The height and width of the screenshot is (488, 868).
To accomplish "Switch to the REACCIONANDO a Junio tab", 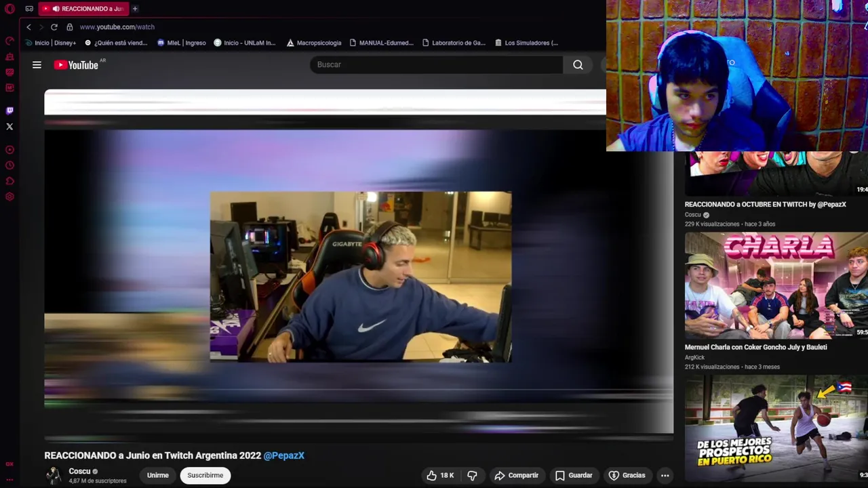I will point(83,9).
